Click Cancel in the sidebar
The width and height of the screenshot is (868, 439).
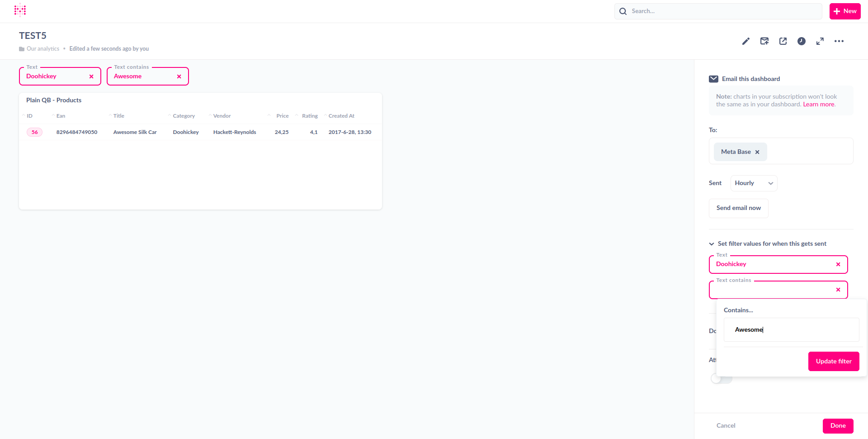click(726, 426)
